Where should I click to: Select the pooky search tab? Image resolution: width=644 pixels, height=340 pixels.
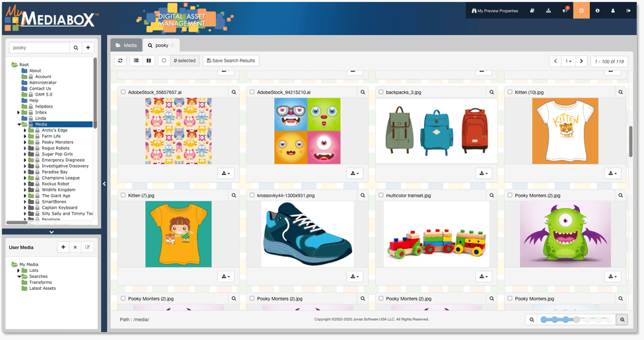161,45
